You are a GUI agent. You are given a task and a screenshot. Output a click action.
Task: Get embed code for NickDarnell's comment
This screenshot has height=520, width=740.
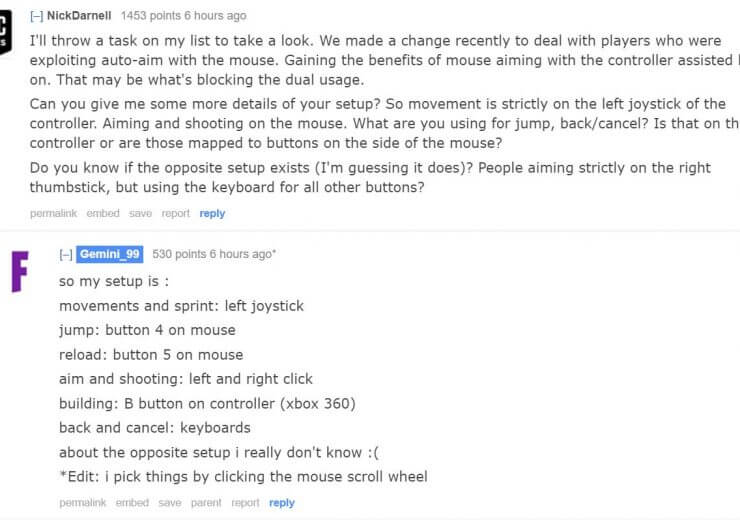tap(103, 213)
